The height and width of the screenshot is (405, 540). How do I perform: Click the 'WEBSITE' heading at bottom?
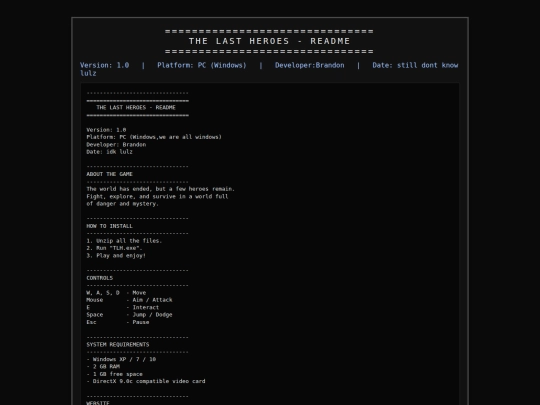(x=98, y=403)
